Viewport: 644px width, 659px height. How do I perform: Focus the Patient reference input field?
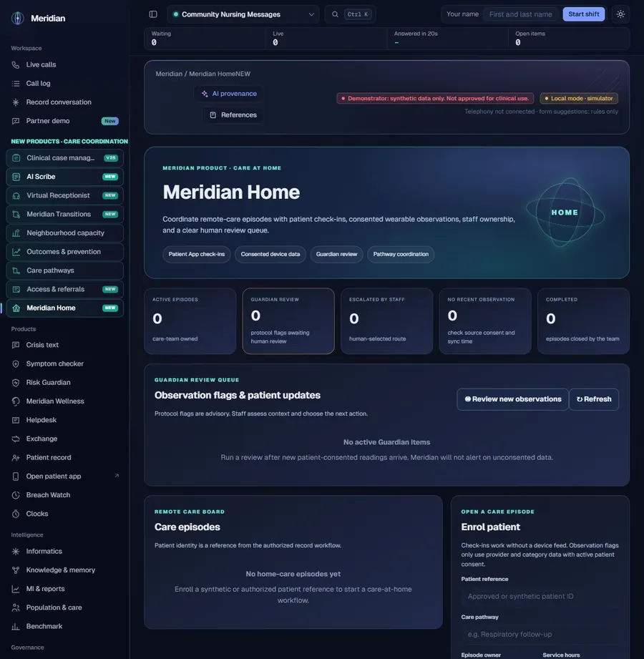click(540, 596)
